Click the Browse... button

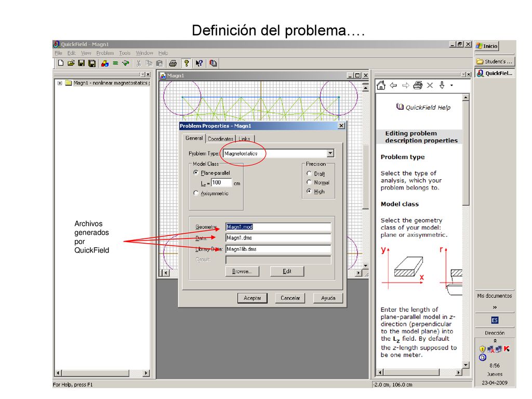tap(242, 271)
